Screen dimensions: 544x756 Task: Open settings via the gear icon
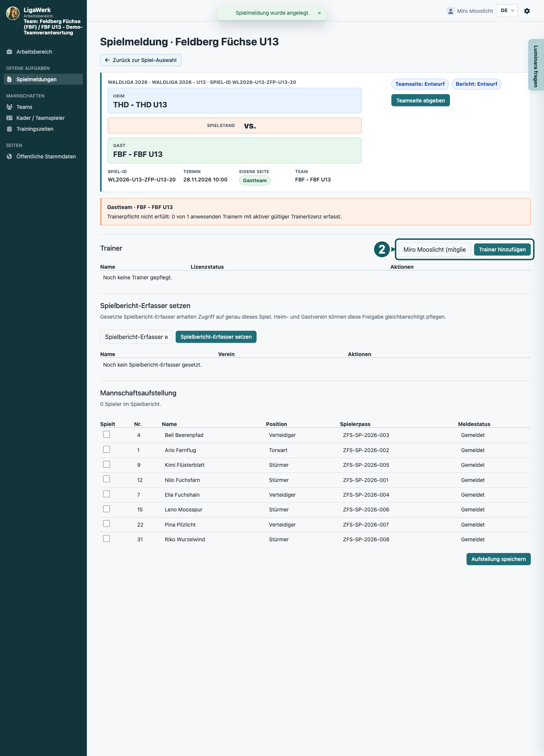coord(527,11)
